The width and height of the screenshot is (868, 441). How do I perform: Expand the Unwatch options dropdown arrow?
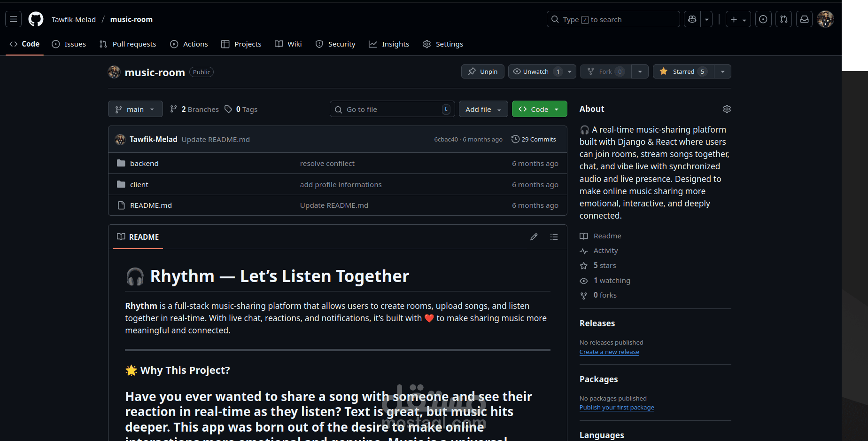click(570, 71)
